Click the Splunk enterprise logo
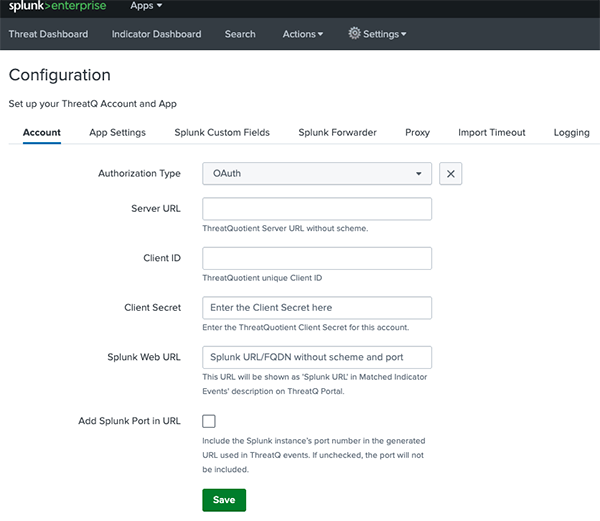 (57, 6)
